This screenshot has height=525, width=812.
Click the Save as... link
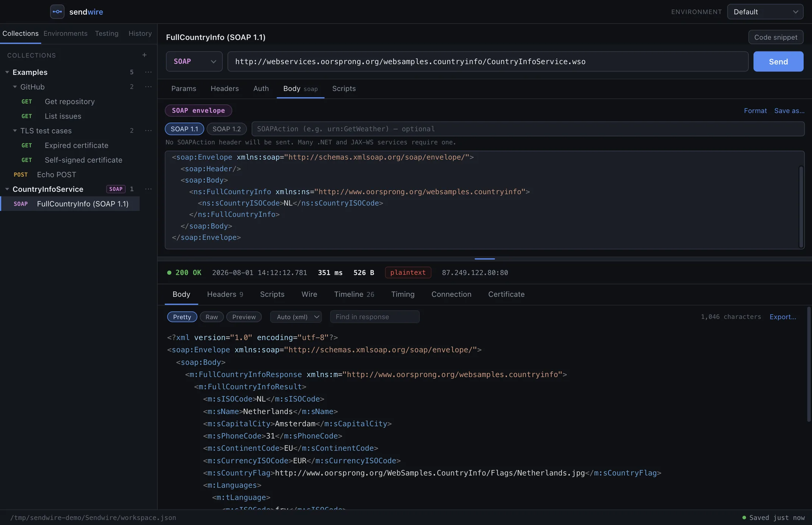(789, 111)
